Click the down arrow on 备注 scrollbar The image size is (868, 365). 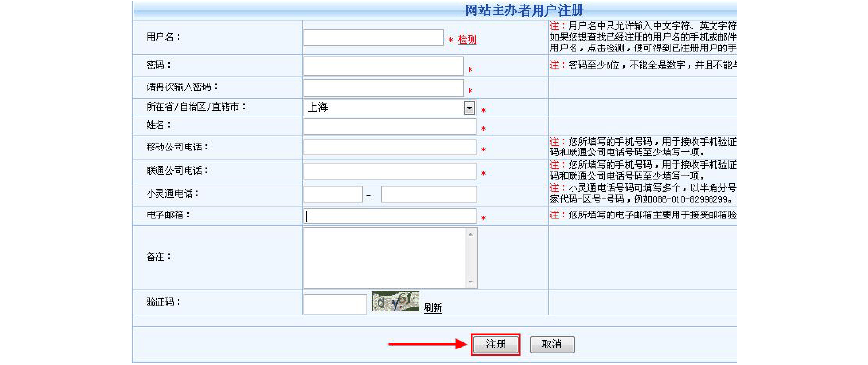(471, 282)
